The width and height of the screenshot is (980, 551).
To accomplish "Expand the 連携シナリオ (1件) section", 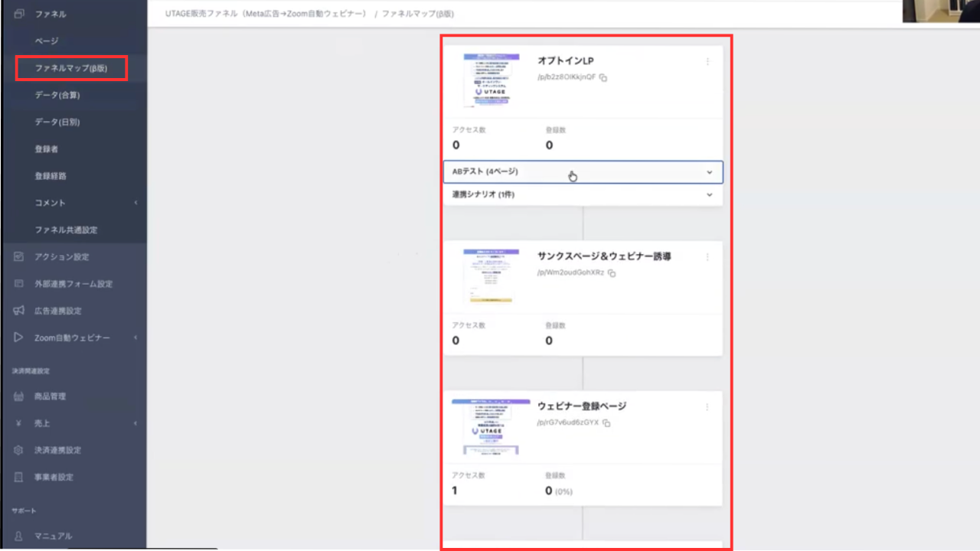I will tap(709, 195).
